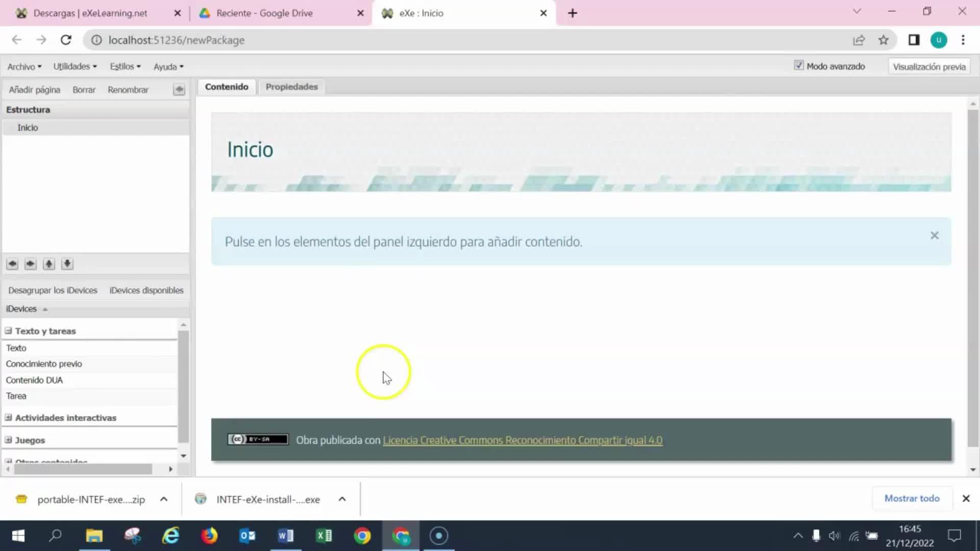Open the Archivo dropdown menu

[x=24, y=66]
